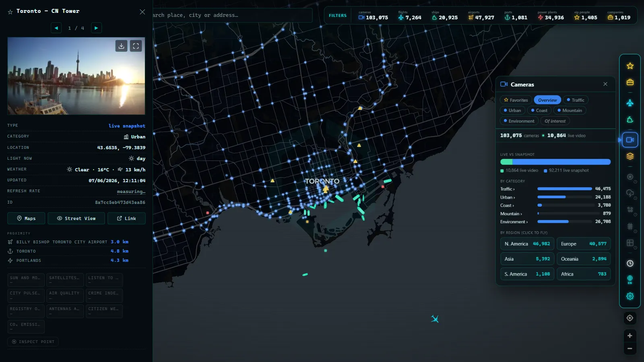Click the Inspect Point button
Viewport: 644px width, 362px height.
(33, 342)
